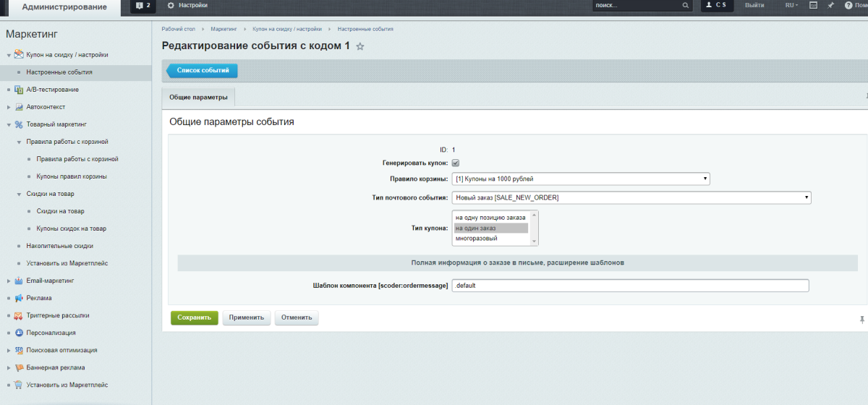Click the Баннерная реклама sidebar icon
Viewport: 868px width, 405px height.
(x=20, y=367)
